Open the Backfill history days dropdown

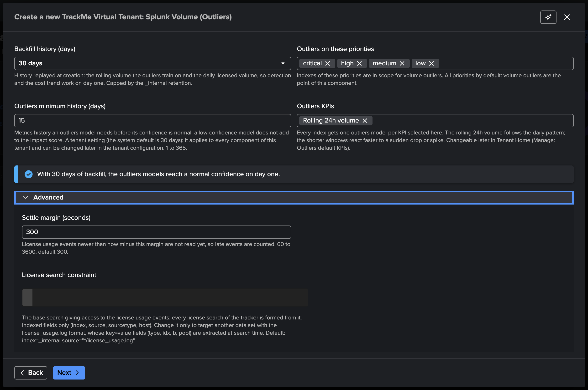(x=152, y=63)
